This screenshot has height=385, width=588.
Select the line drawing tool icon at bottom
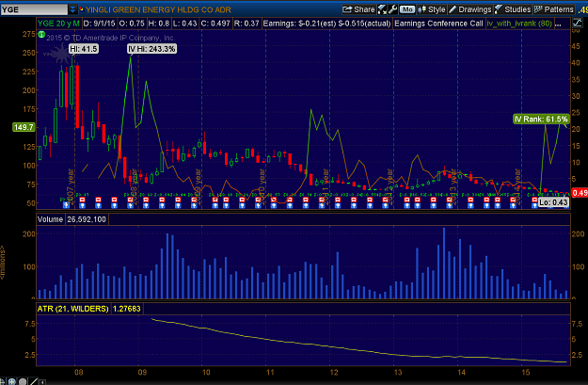click(x=33, y=381)
